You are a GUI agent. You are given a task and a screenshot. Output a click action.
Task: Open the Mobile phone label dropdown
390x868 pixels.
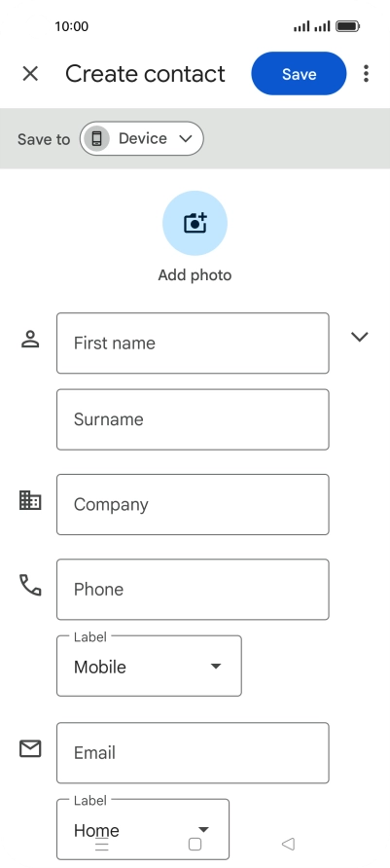(149, 666)
